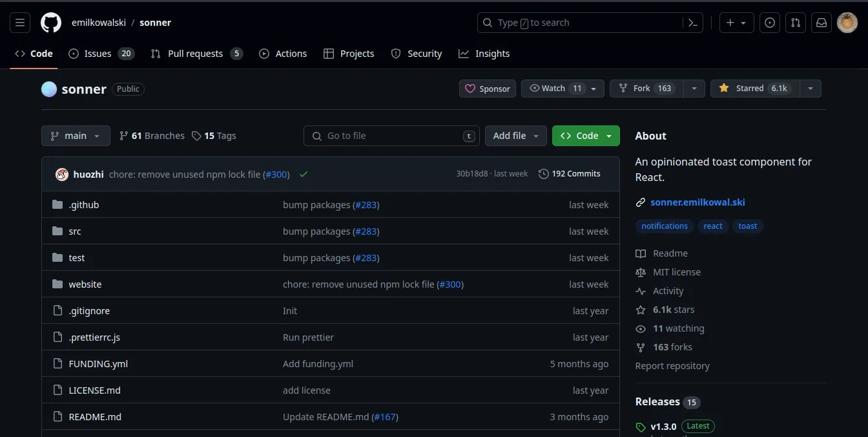This screenshot has width=868, height=437.
Task: View the green commit status checkmark
Action: pos(304,174)
